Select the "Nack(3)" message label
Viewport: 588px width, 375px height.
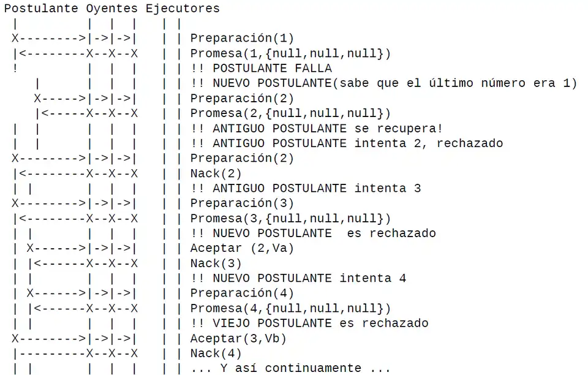pos(216,263)
